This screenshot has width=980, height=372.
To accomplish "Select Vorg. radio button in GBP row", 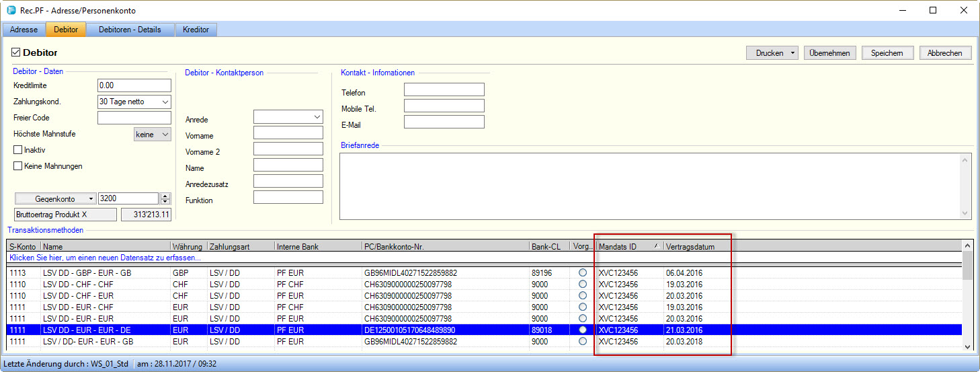I will (x=582, y=273).
